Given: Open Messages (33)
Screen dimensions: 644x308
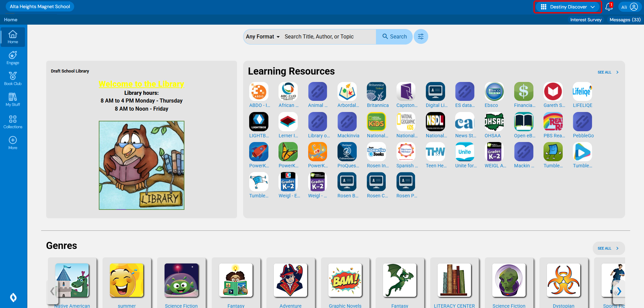Looking at the screenshot, I should coord(625,20).
